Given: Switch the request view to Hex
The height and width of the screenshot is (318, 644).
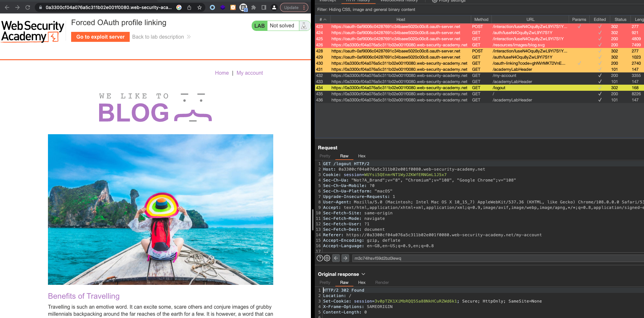Looking at the screenshot, I should pos(361,156).
